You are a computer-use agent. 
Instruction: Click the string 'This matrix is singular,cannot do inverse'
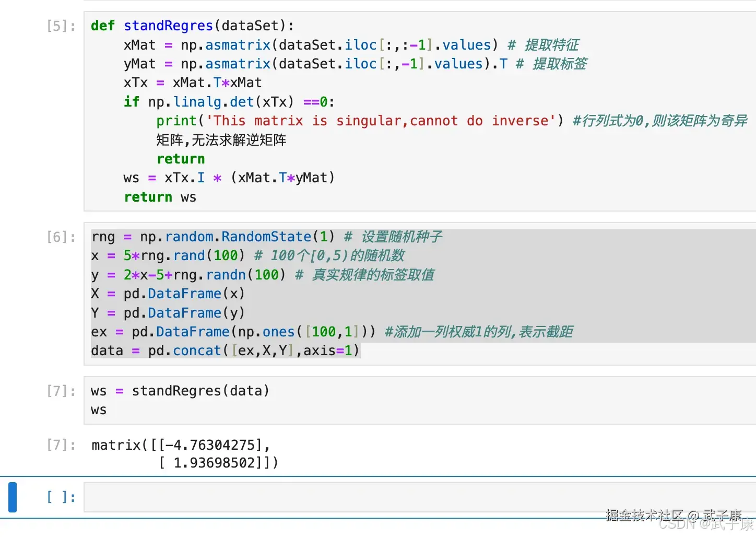[381, 121]
